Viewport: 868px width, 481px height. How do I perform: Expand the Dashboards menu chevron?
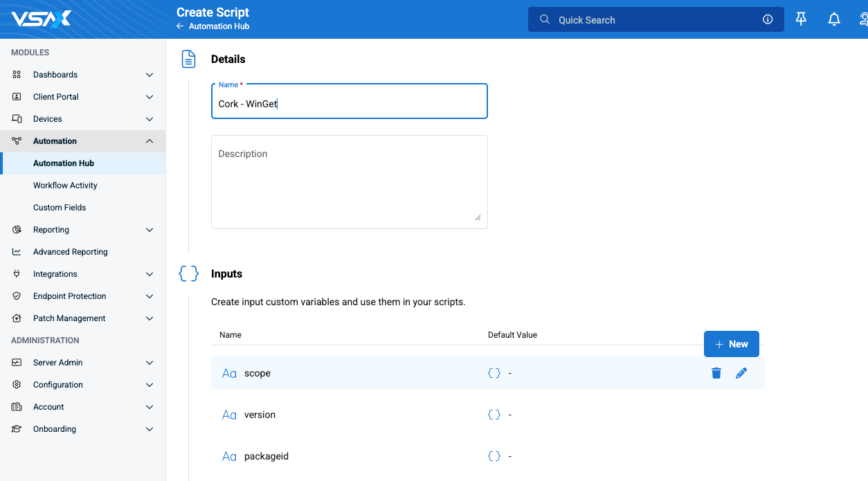(150, 75)
